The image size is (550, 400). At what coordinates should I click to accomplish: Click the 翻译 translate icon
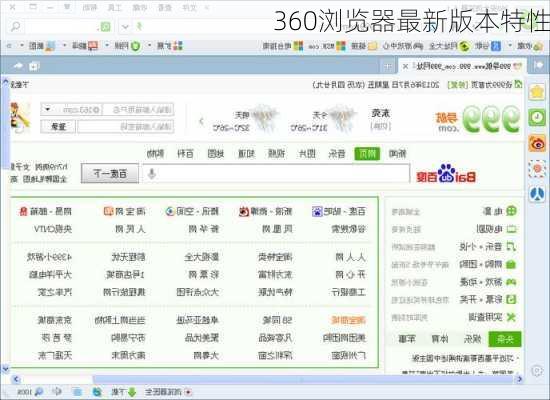coord(93,46)
